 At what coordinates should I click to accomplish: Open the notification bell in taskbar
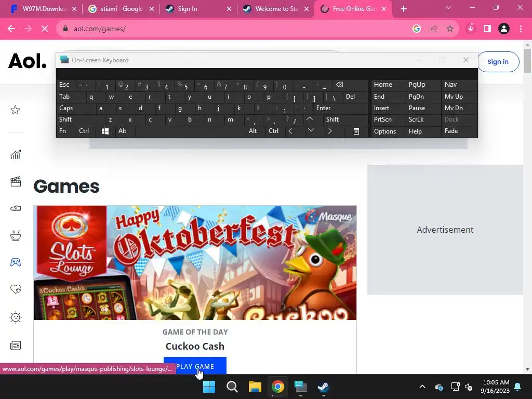518,387
